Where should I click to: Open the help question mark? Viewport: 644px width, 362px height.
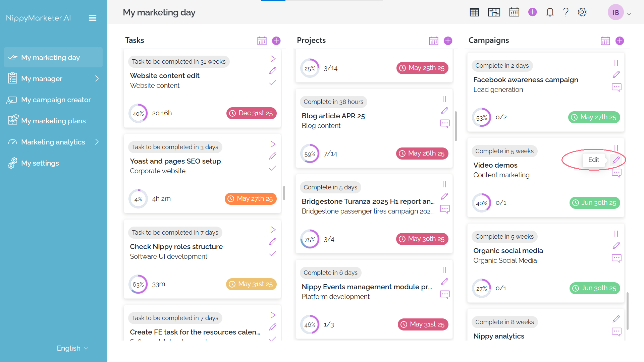pyautogui.click(x=566, y=12)
